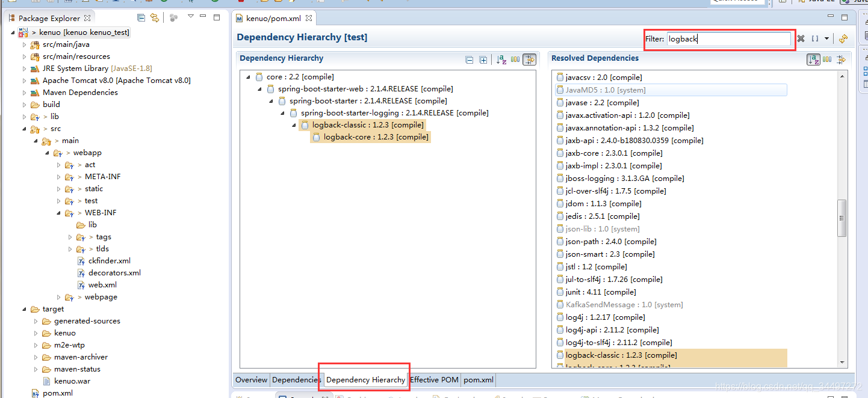The width and height of the screenshot is (868, 398).
Task: Click inside the Filter text field
Action: pos(728,39)
